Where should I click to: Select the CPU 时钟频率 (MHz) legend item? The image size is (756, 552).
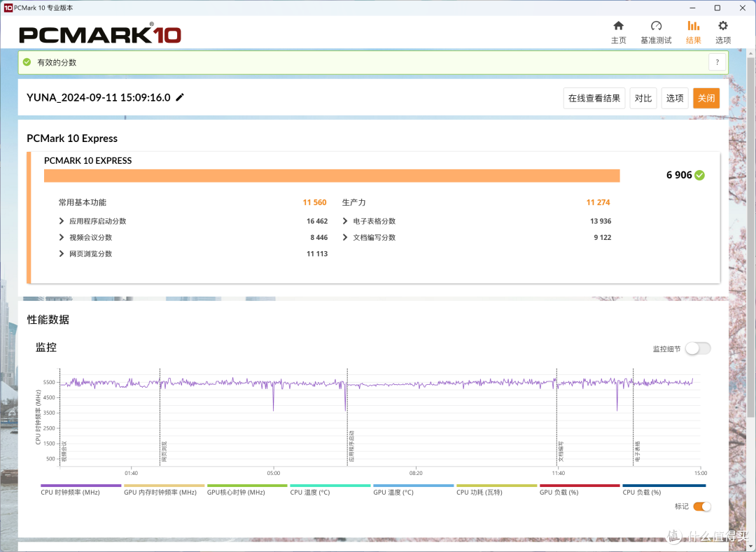[x=80, y=490]
